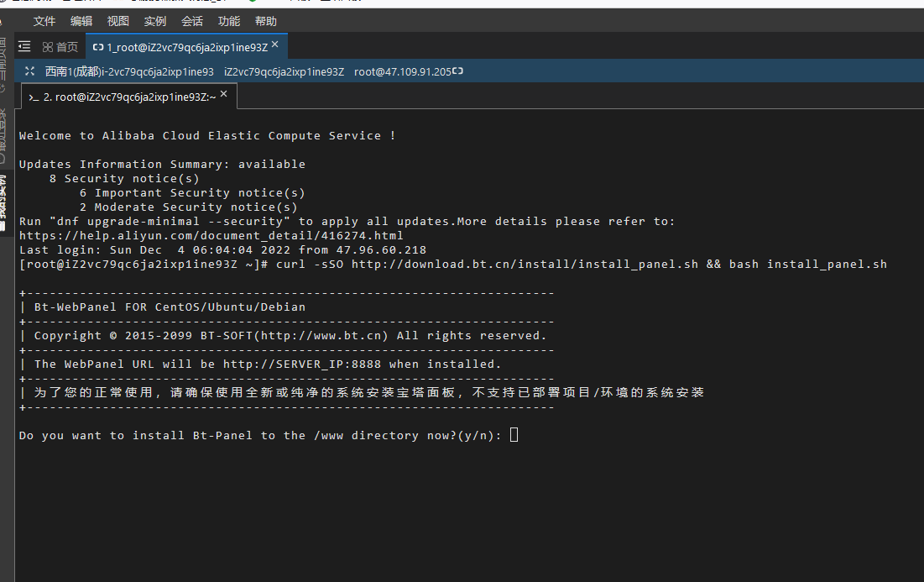Select the 2. root@iZ2vc79qc6ja2ixp1ine93Z:~ terminal tab
This screenshot has height=582, width=924.
click(129, 97)
